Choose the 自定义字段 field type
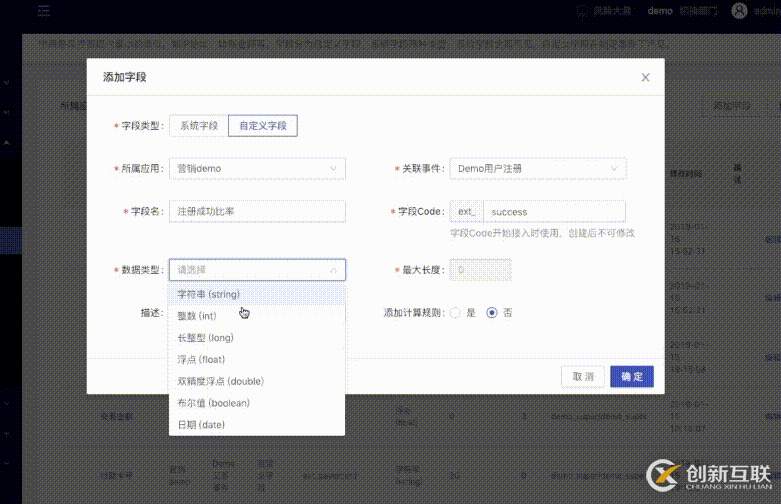 (262, 126)
